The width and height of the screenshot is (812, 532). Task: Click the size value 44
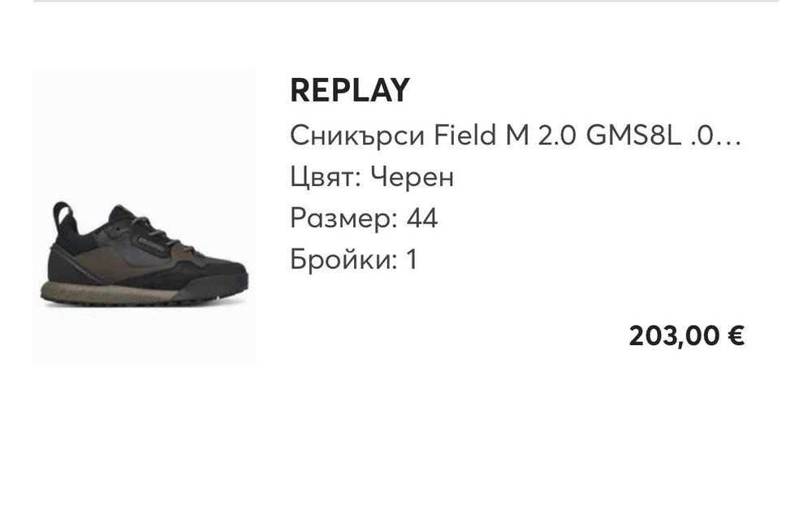coord(422,218)
